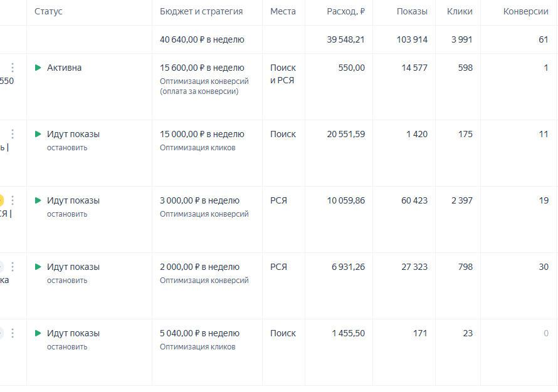Open three-dot menu for 2 000 ₽ campaign
558x392 pixels.
[x=13, y=267]
